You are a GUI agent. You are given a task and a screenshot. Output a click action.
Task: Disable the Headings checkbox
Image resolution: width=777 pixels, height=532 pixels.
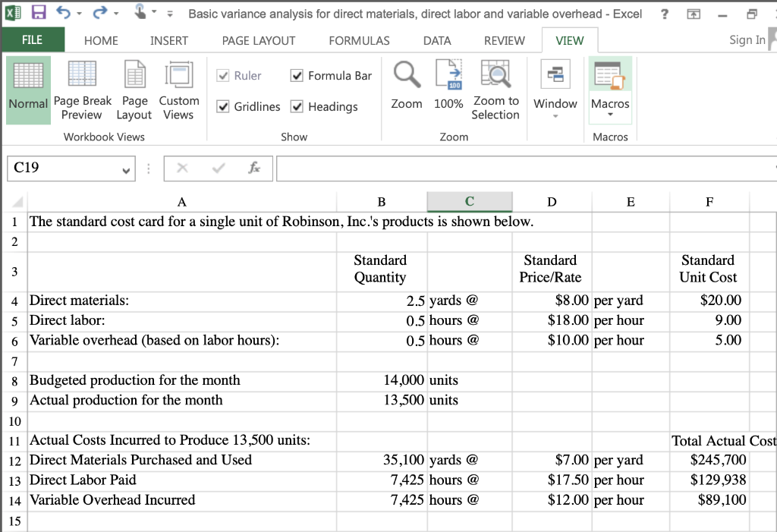(297, 106)
